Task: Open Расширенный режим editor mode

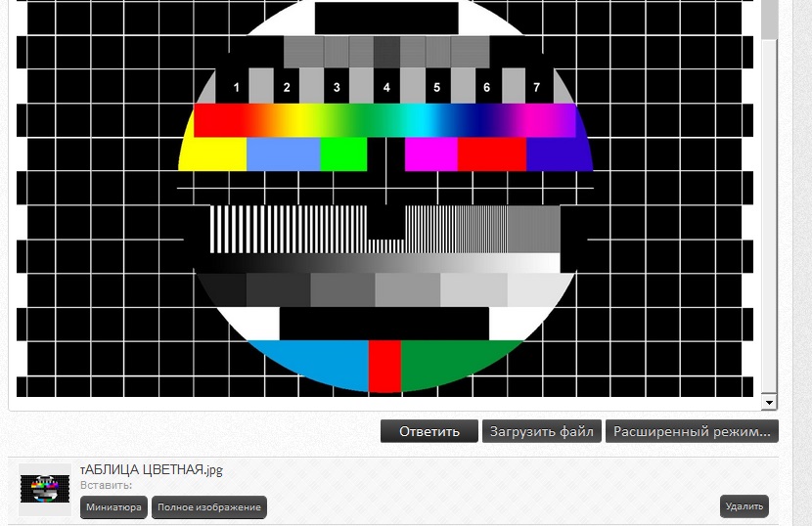Action: pyautogui.click(x=692, y=431)
